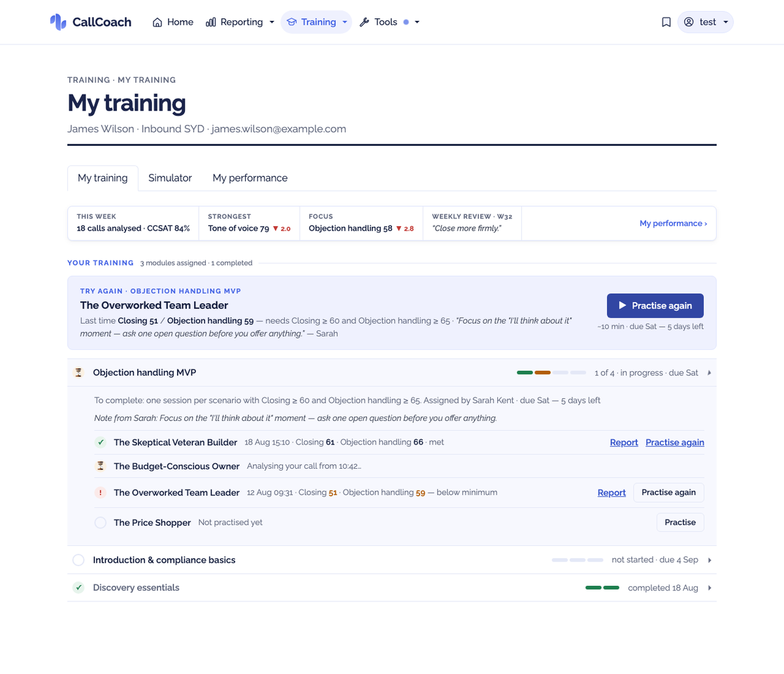784x674 pixels.
Task: Click the Objection handling MVP progress bar
Action: tap(551, 373)
